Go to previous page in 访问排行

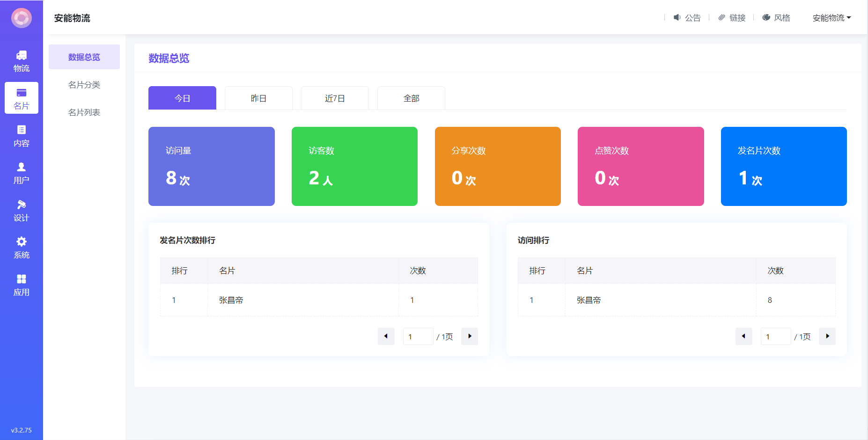743,336
